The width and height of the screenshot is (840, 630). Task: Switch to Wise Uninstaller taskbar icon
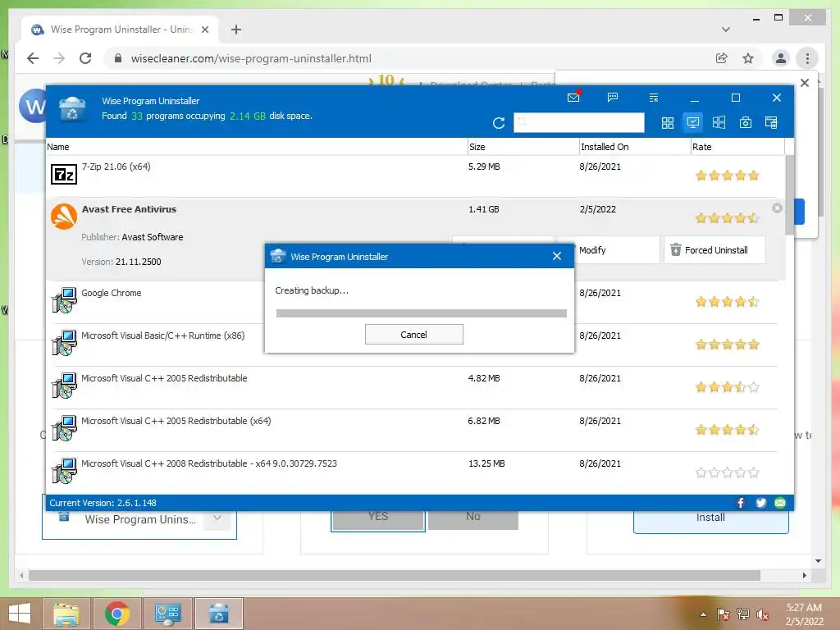tap(218, 614)
